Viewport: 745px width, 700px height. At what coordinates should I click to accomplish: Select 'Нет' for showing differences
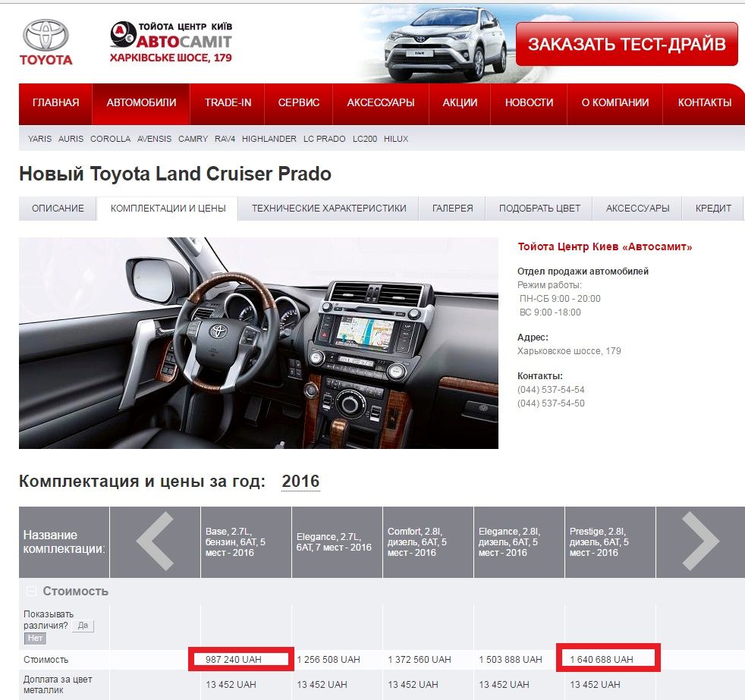35,639
